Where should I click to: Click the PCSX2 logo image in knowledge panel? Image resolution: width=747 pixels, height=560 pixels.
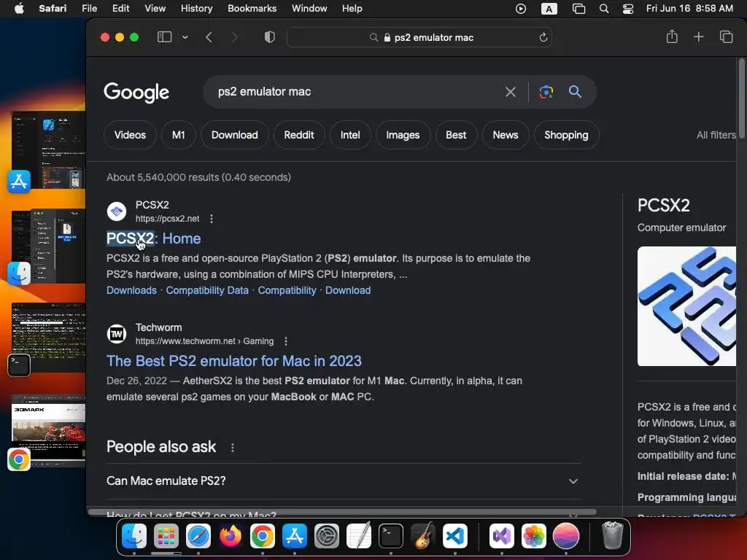tap(686, 306)
